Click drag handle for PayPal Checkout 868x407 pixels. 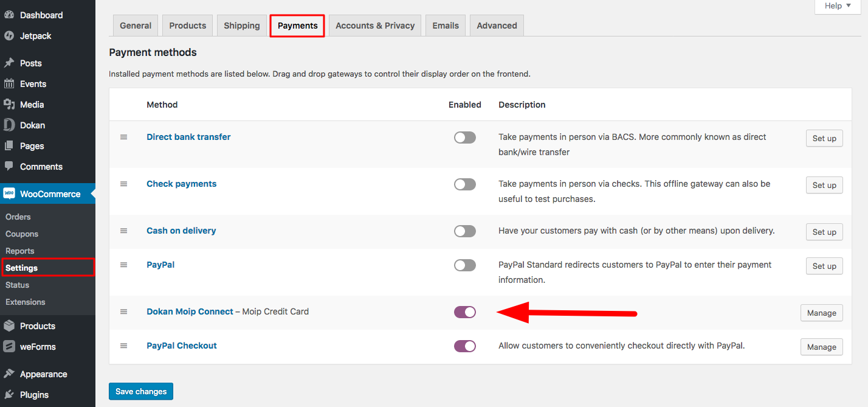coord(124,346)
